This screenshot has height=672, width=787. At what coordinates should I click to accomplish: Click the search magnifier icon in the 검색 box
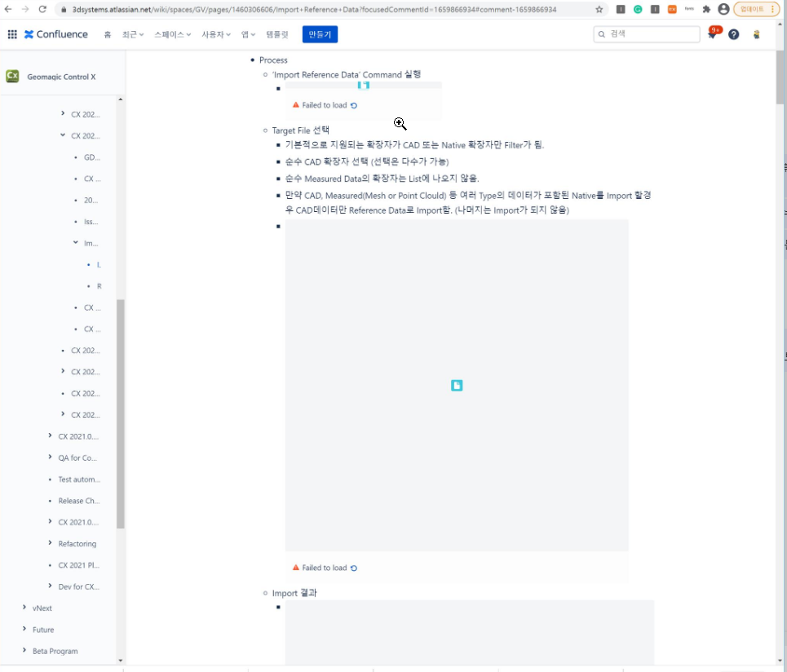(601, 34)
